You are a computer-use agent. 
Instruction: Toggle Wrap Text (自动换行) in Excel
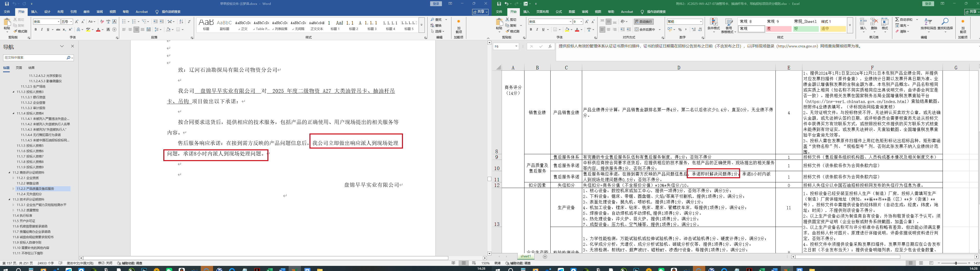644,22
